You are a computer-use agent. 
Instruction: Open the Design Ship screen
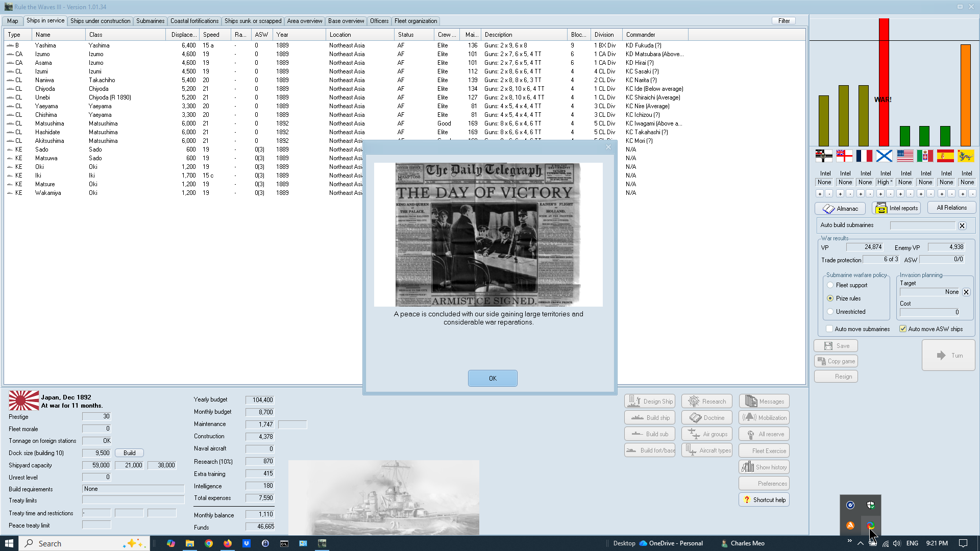650,402
